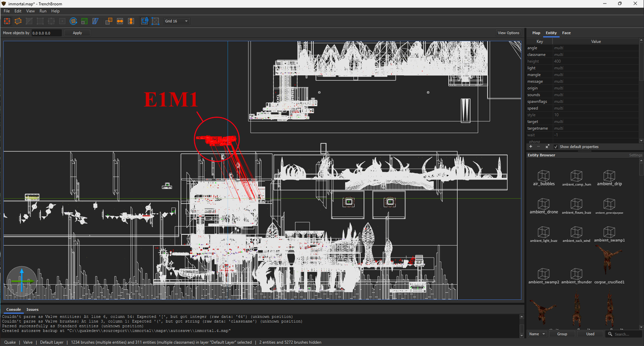Open the Name sort dropdown
644x346 pixels.
[x=537, y=334]
